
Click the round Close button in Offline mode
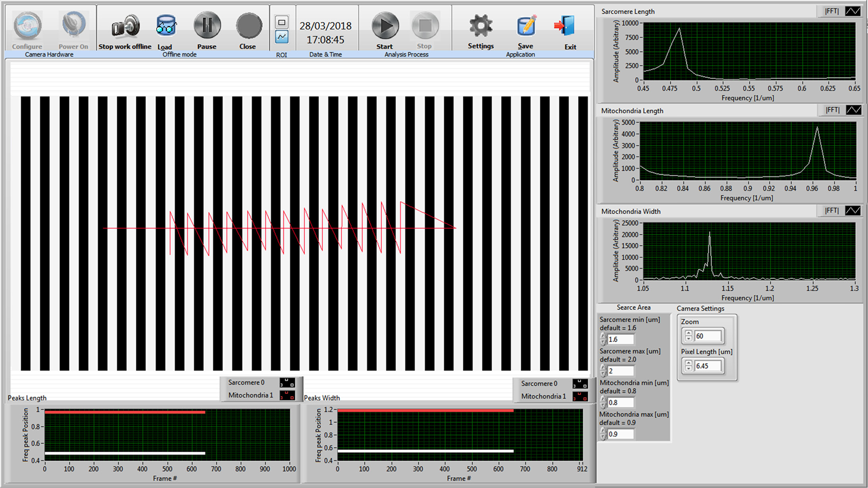point(249,26)
